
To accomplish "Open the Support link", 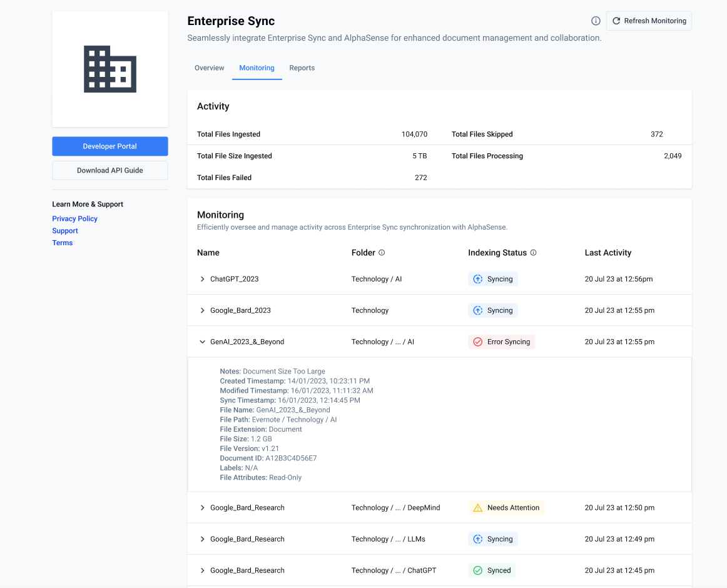I will point(65,230).
